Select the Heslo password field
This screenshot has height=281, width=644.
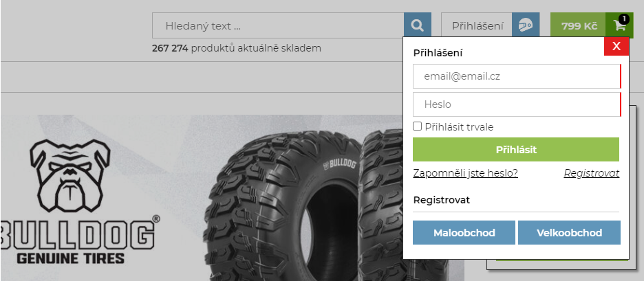[x=517, y=104]
